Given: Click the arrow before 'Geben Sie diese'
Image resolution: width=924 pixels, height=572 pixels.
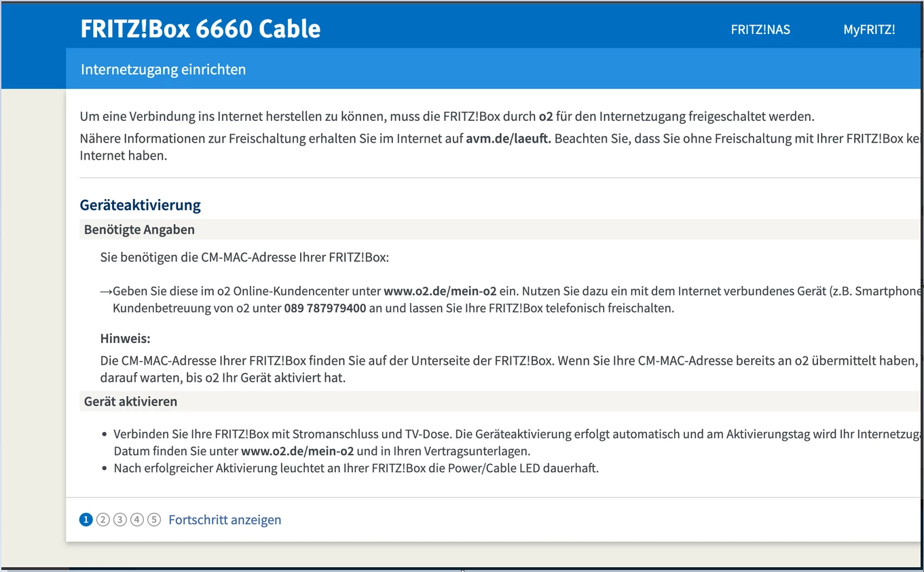Looking at the screenshot, I should [x=106, y=291].
